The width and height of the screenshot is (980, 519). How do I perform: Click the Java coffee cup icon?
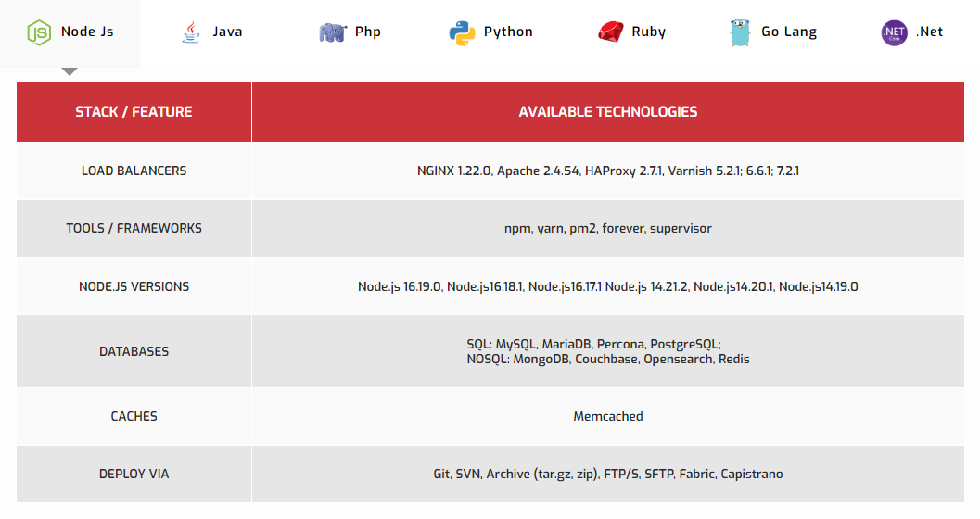(x=191, y=32)
